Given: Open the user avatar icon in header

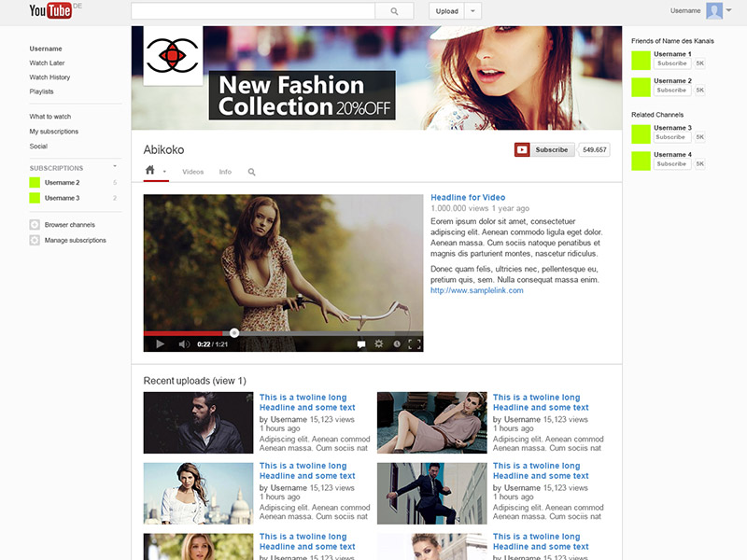Looking at the screenshot, I should pos(714,10).
